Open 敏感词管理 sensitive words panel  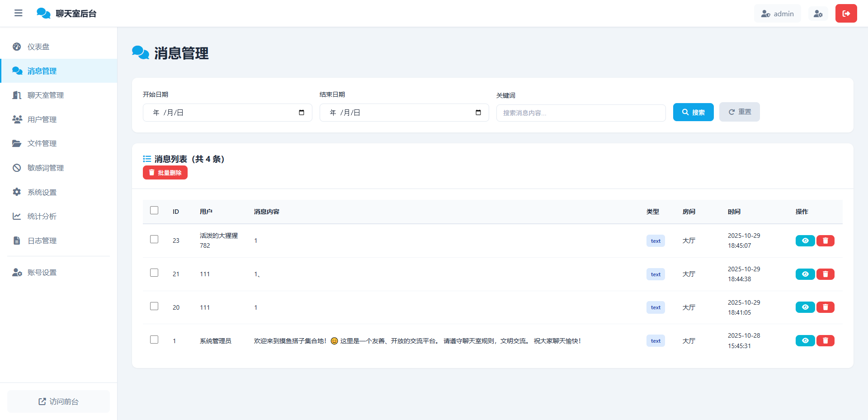coord(47,167)
